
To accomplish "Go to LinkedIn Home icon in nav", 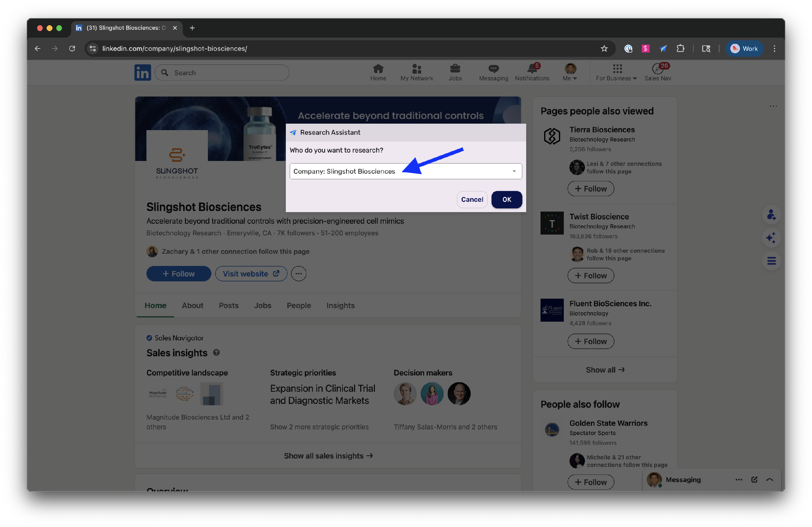I will pyautogui.click(x=378, y=72).
